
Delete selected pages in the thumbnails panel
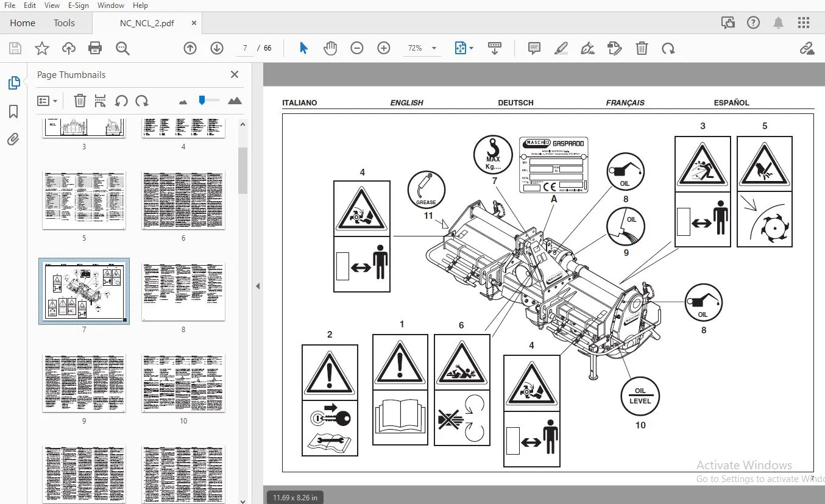click(x=80, y=101)
